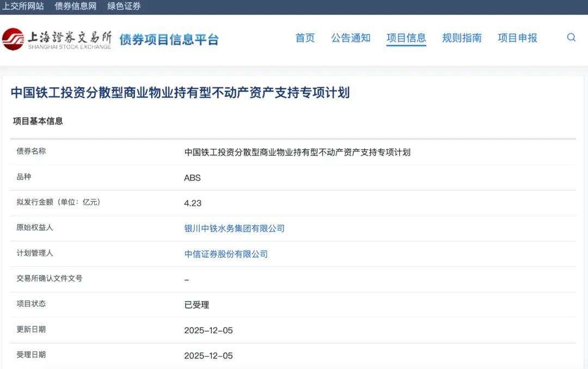
Task: Click the 债券名称 field label
Action: (31, 151)
